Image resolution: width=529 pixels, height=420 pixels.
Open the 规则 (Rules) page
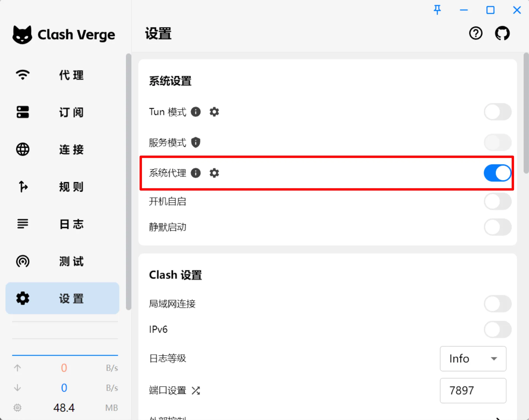tap(62, 187)
